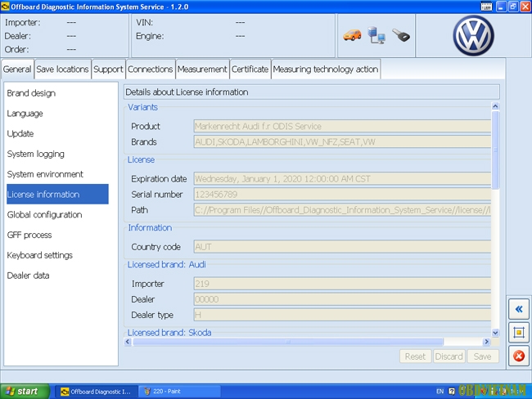Switch to the General tab

[x=17, y=69]
